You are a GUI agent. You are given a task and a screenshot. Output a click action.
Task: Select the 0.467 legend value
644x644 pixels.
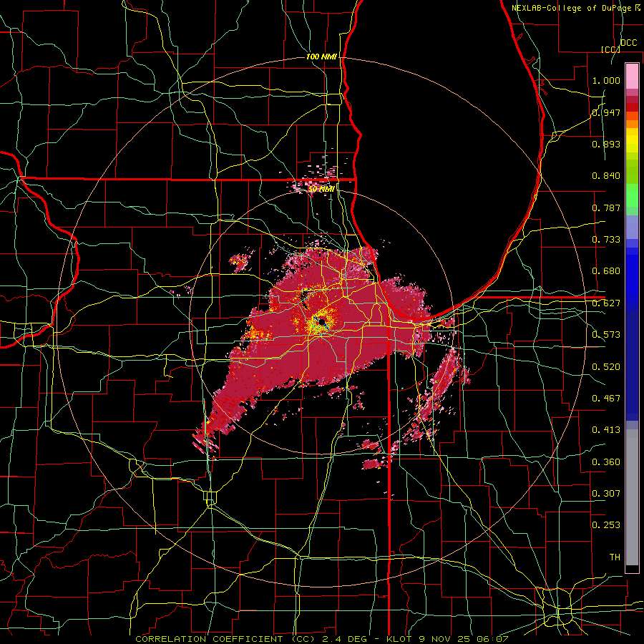pos(606,399)
